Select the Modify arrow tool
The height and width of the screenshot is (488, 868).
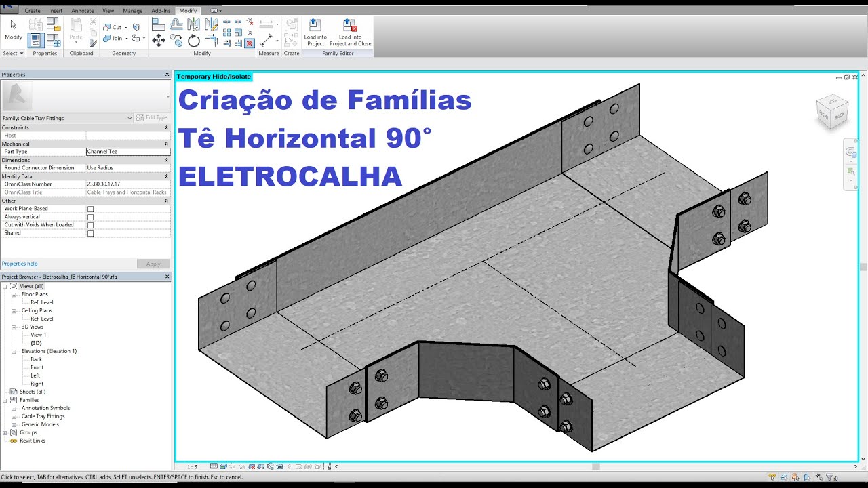pyautogui.click(x=14, y=29)
